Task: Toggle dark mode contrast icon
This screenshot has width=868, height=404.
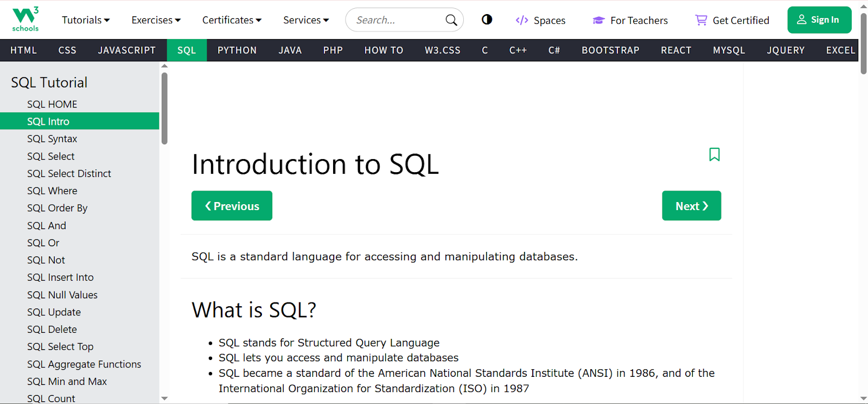Action: (x=487, y=20)
